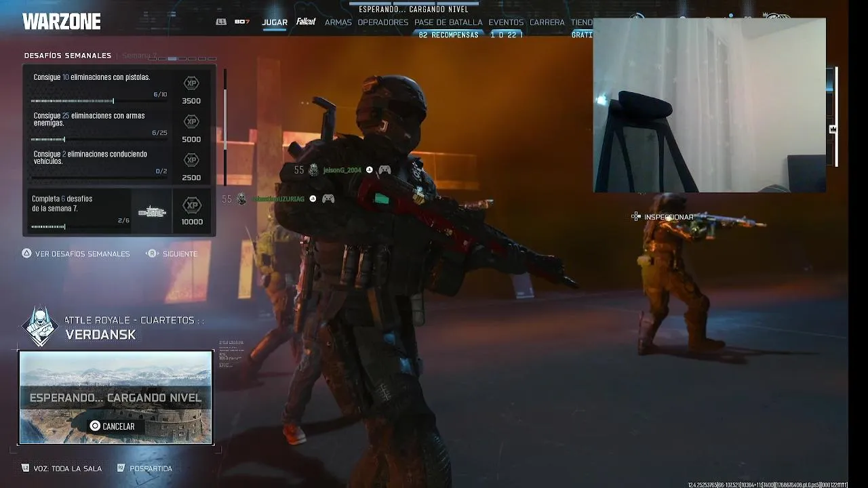Image resolution: width=868 pixels, height=488 pixels.
Task: Click the XP icon for vehicle eliminations challenge
Action: [x=191, y=160]
